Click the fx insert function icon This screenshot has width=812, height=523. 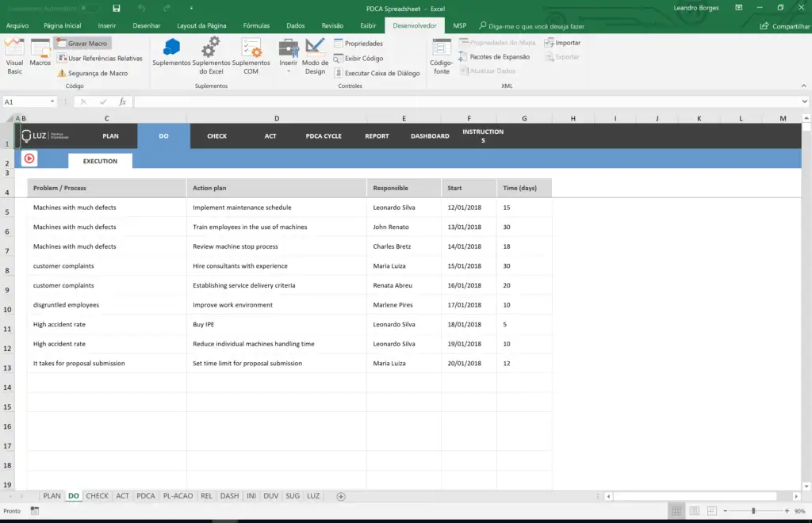coord(123,102)
